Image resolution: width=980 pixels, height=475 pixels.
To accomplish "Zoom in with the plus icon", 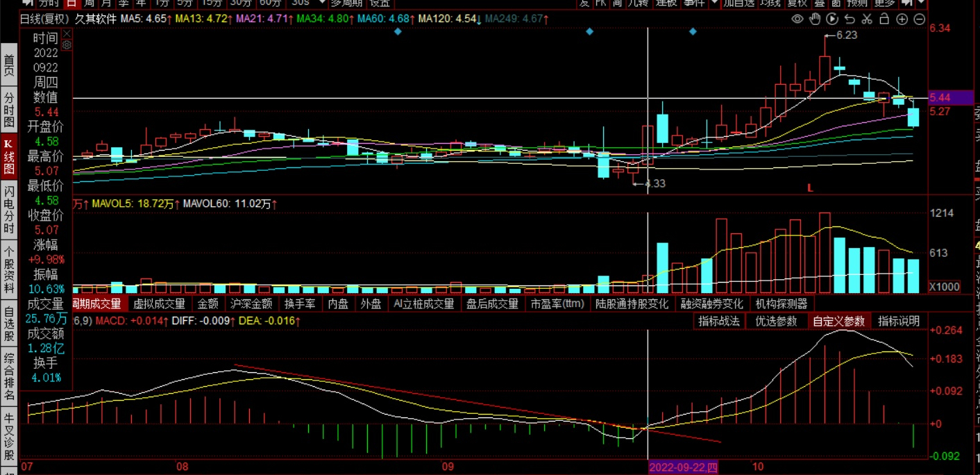I will pos(902,19).
